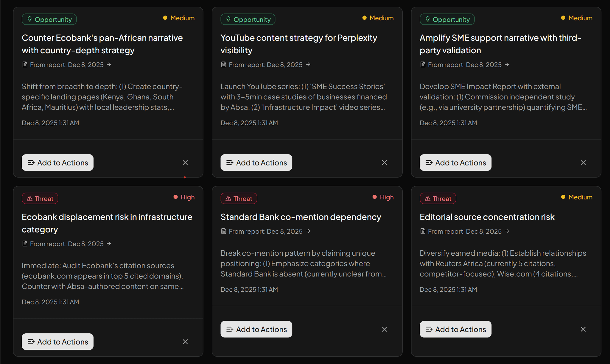This screenshot has width=610, height=364.
Task: Select the warning triangle icon on Ecobank displacement threat
Action: tap(29, 198)
